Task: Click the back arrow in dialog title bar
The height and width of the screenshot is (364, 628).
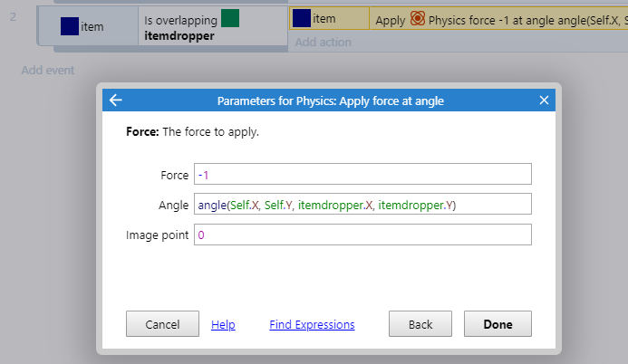Action: pyautogui.click(x=115, y=100)
